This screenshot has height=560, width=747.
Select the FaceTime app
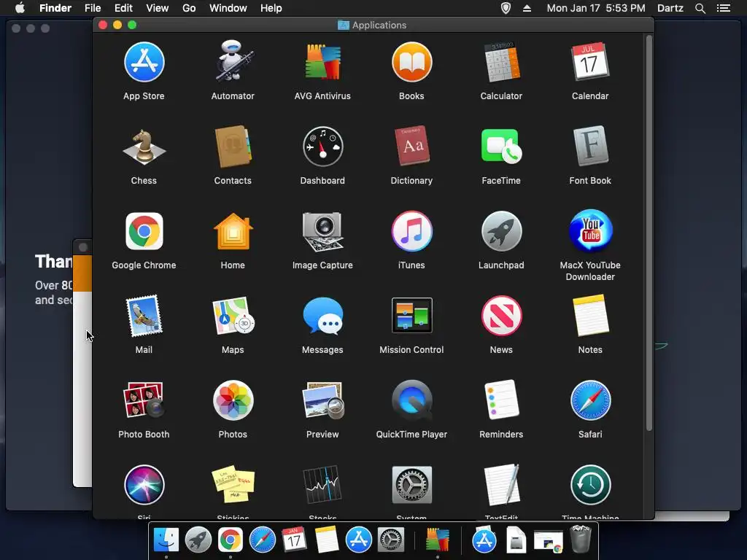pyautogui.click(x=501, y=146)
